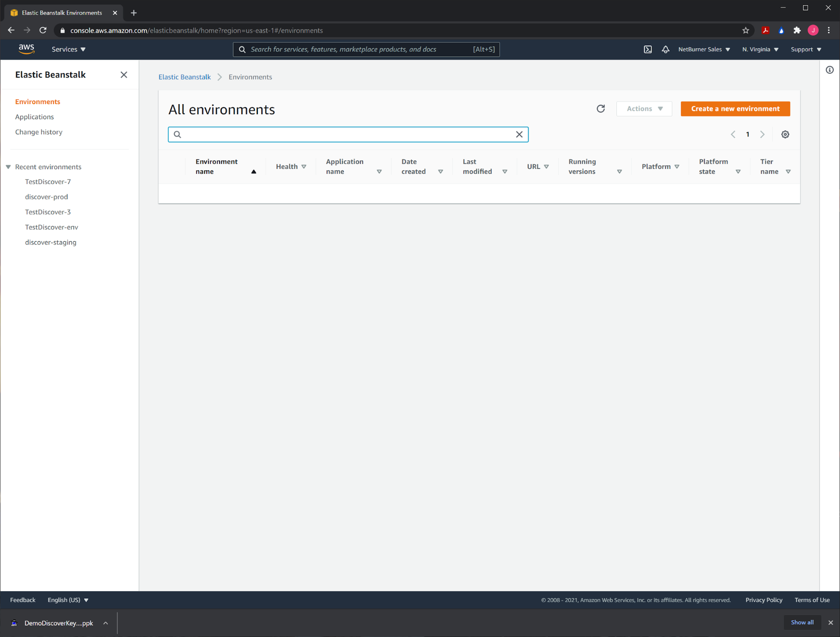Click Create a new environment
Screen dimensions: 840x637
pyautogui.click(x=735, y=109)
